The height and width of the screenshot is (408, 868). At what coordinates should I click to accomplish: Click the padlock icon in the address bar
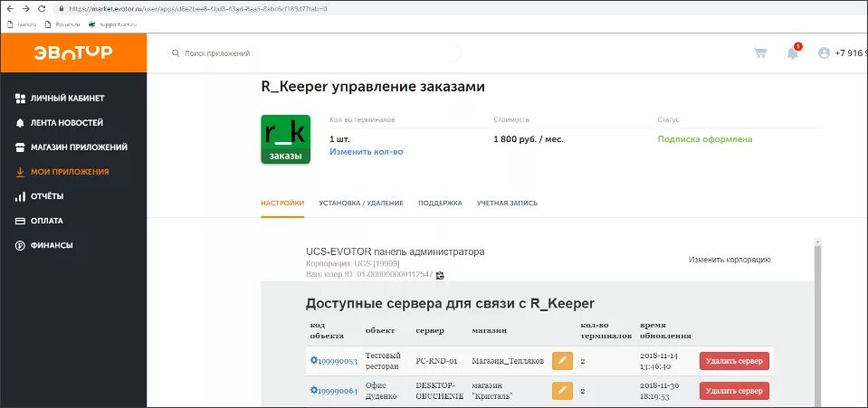(61, 9)
